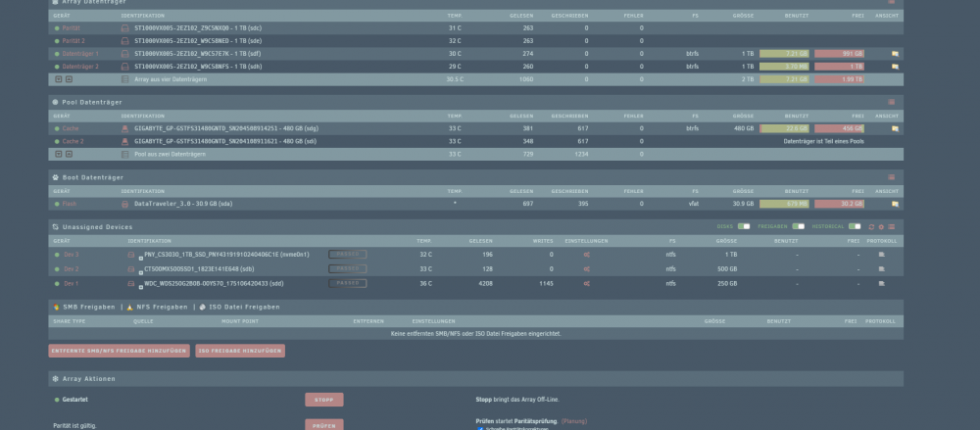Image resolution: width=980 pixels, height=430 pixels.
Task: Click PASSED SMART status for Dev 3
Action: tap(348, 255)
